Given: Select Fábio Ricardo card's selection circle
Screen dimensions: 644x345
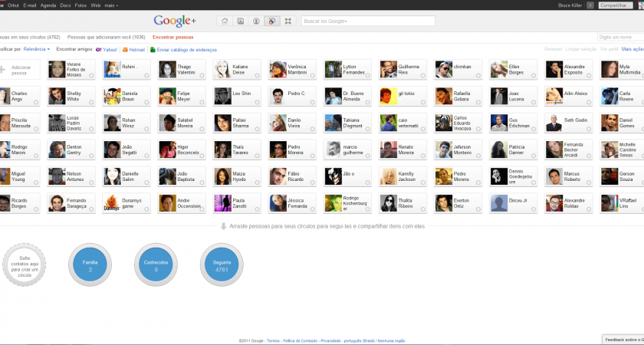Looking at the screenshot, I should pos(313,182).
